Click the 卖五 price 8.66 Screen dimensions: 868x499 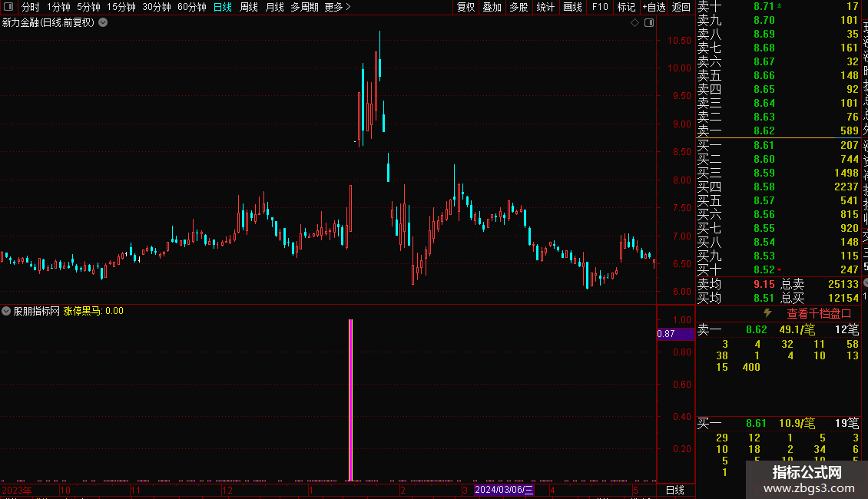pyautogui.click(x=764, y=75)
